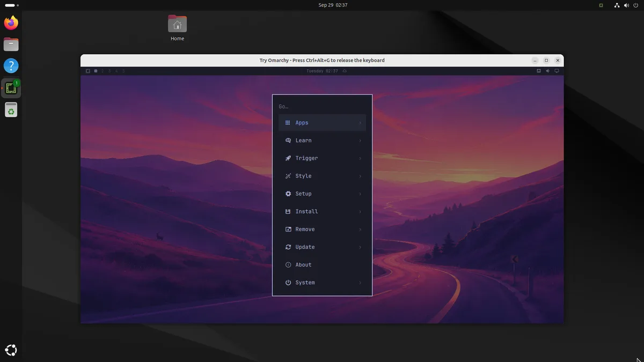Click the circular arrows icon beside Update
Screen dimensions: 644x362
click(x=288, y=247)
